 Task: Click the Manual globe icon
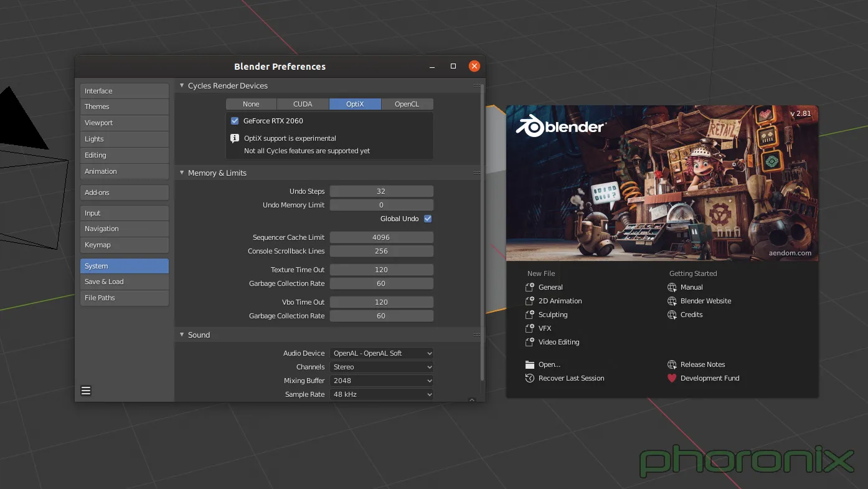pyautogui.click(x=672, y=287)
